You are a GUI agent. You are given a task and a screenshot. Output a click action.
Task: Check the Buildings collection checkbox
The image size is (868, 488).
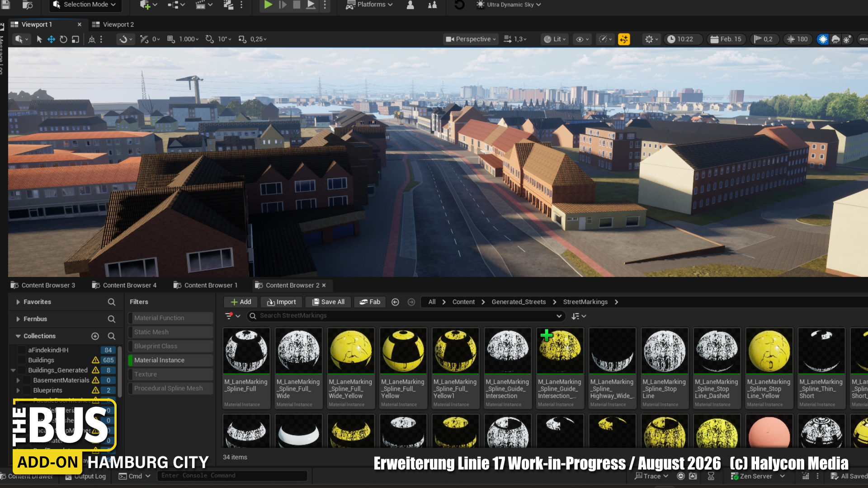pos(21,360)
